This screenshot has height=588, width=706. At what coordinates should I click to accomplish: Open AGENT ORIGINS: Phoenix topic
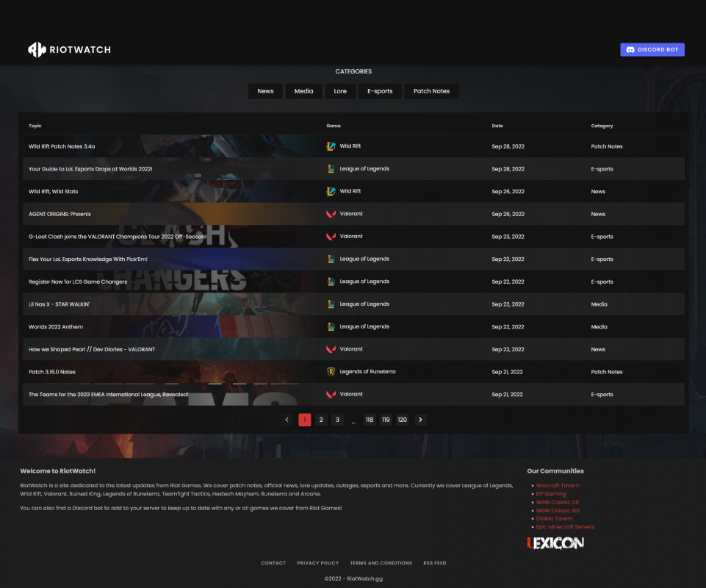(x=60, y=214)
